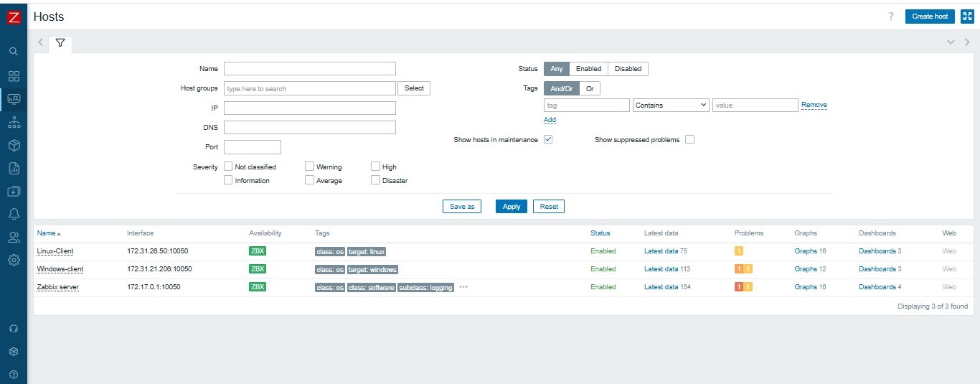Select the And/Or tags operator
Screen dimensions: 980x384
click(x=562, y=89)
